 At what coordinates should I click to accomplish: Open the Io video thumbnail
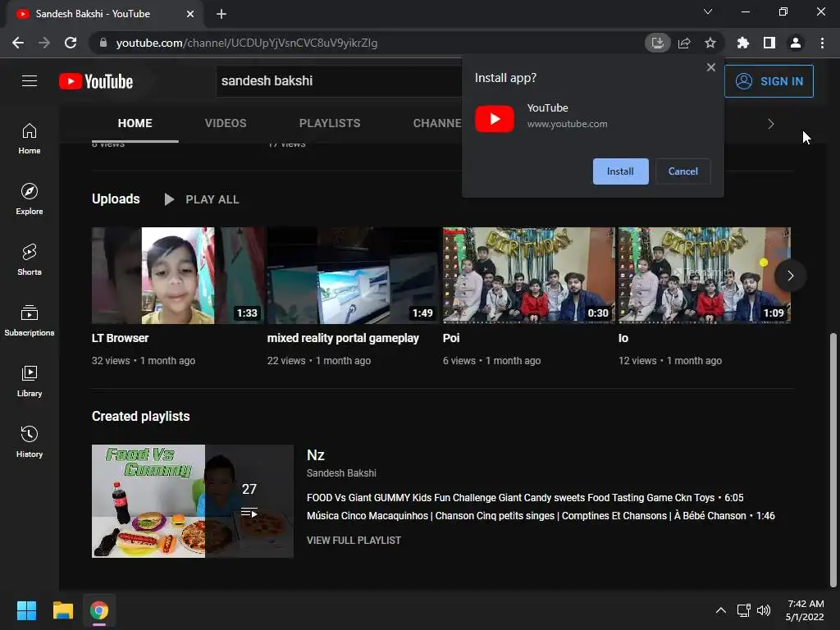[x=705, y=276]
